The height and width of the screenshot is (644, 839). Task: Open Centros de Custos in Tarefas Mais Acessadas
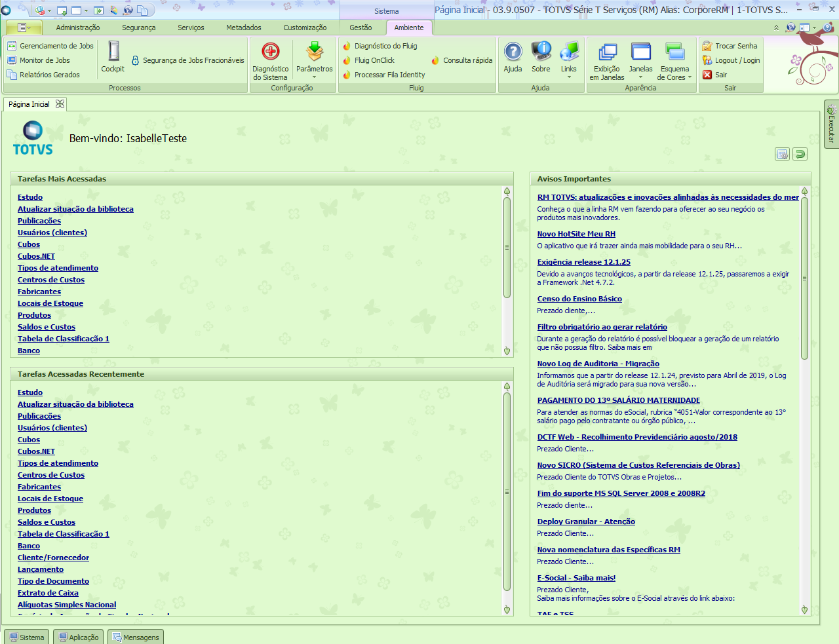click(x=51, y=280)
